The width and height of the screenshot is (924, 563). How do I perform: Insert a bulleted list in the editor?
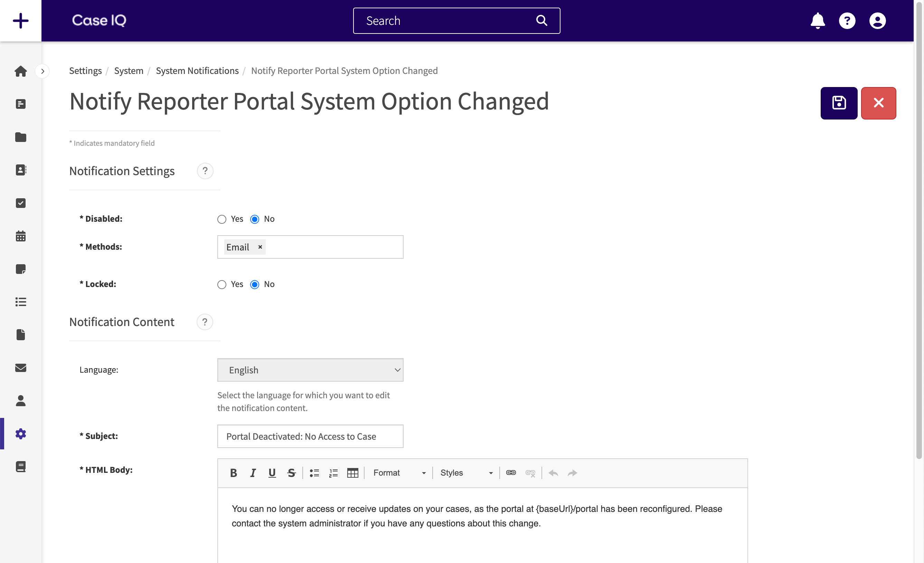pos(314,473)
